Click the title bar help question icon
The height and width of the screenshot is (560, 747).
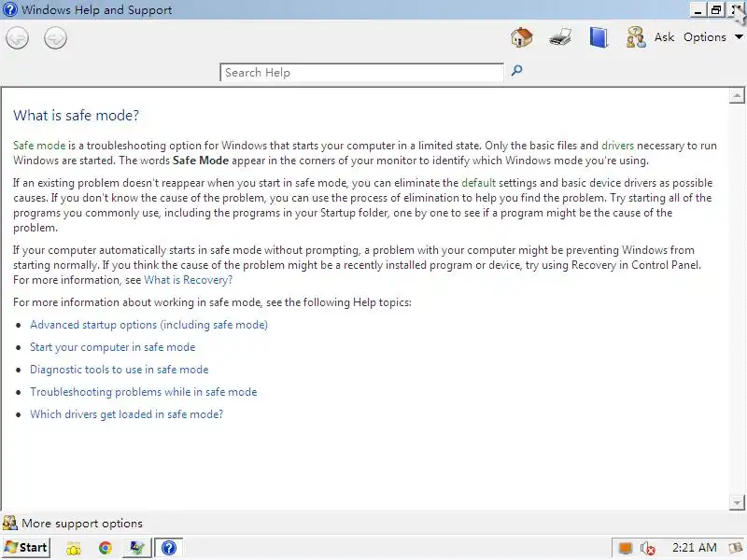(10, 9)
